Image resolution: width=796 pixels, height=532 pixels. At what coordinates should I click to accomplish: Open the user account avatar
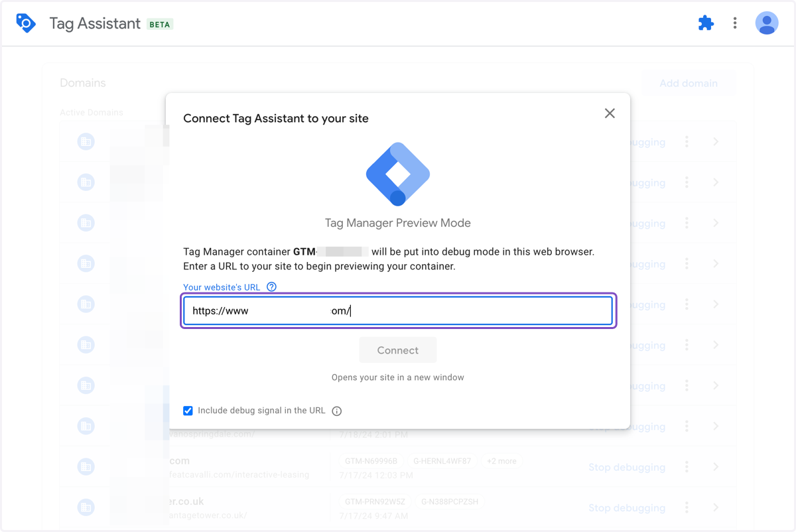[767, 23]
